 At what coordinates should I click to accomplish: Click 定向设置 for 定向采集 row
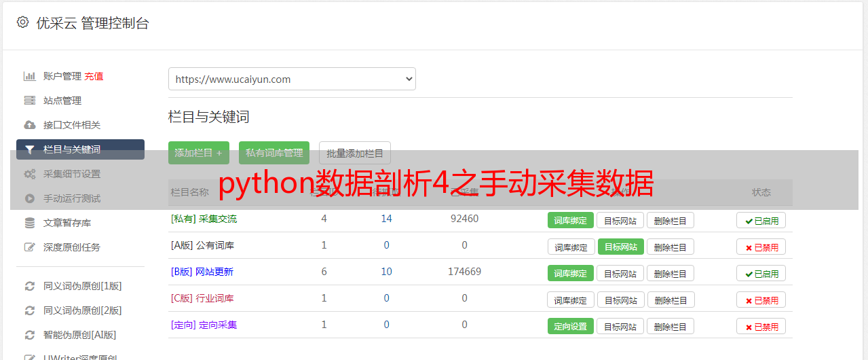point(571,326)
